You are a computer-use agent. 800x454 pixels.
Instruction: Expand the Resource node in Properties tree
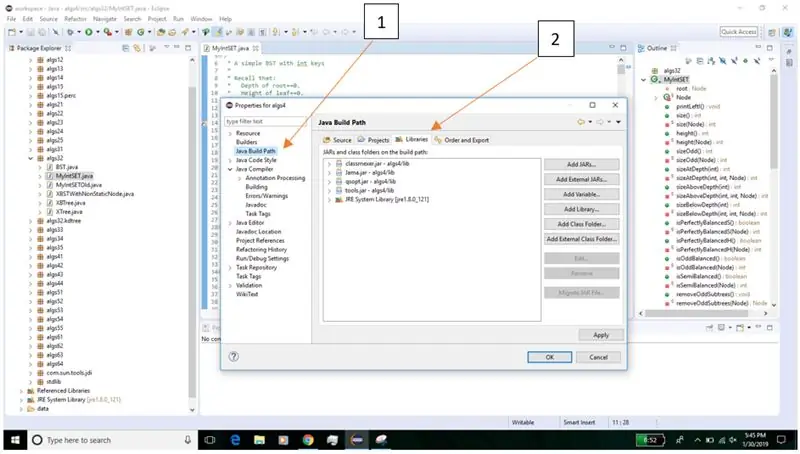coord(230,133)
